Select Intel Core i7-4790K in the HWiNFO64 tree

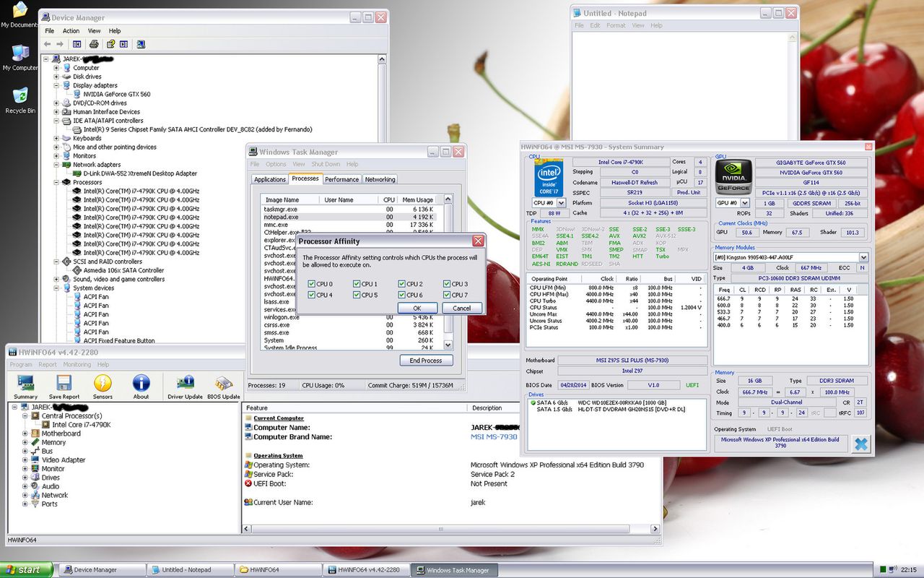(81, 425)
